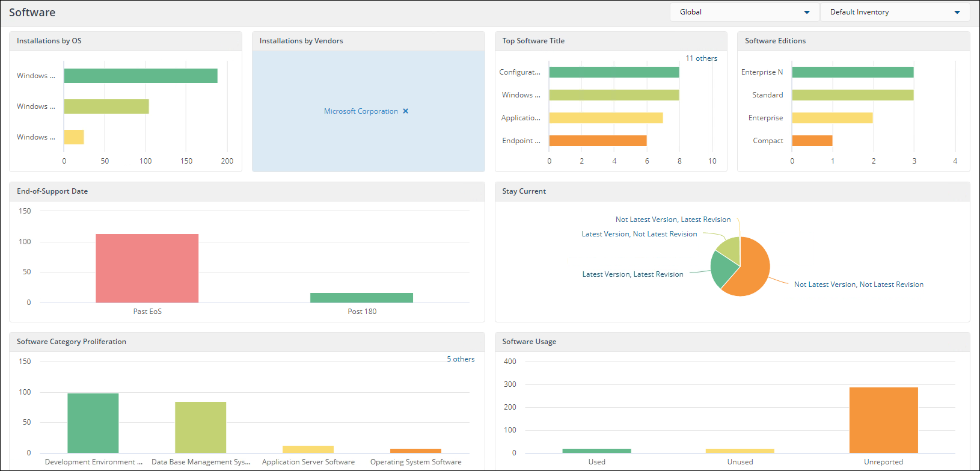Screen dimensions: 980x471
Task: Open the Global scope dropdown
Action: [x=744, y=12]
